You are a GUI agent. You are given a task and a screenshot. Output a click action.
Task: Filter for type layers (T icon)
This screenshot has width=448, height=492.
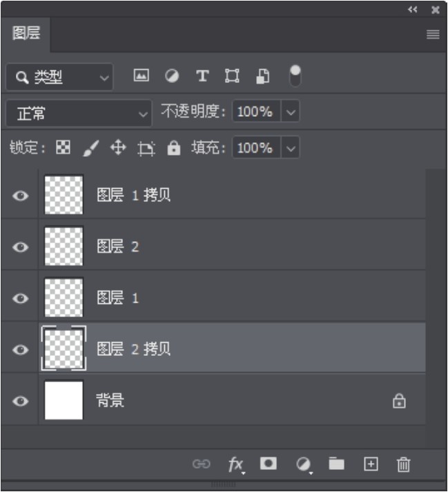pos(202,76)
